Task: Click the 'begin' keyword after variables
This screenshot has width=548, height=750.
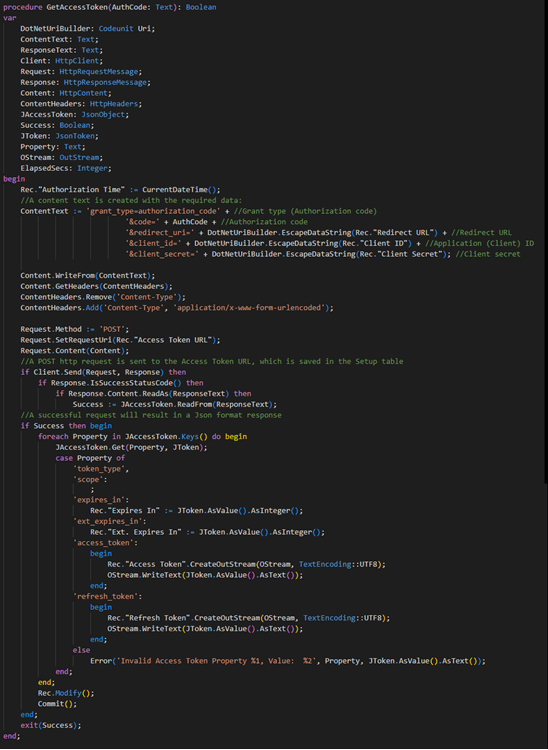Action: pos(14,179)
